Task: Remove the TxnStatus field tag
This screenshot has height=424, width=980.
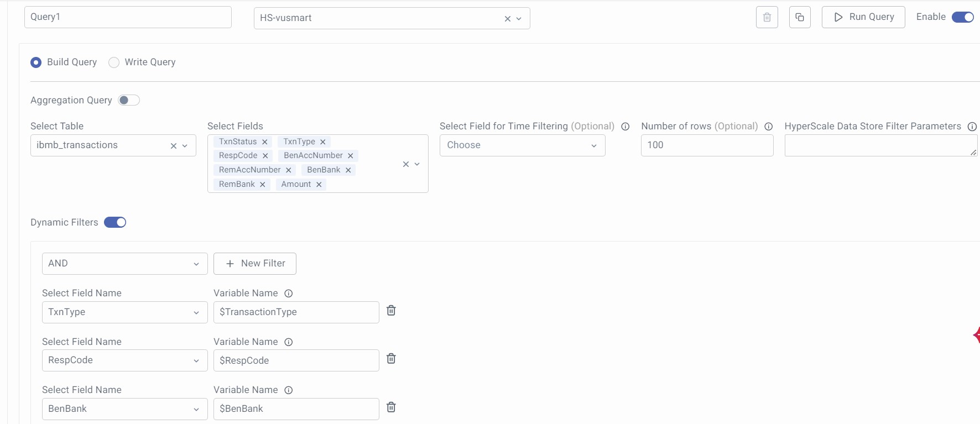Action: click(x=265, y=142)
